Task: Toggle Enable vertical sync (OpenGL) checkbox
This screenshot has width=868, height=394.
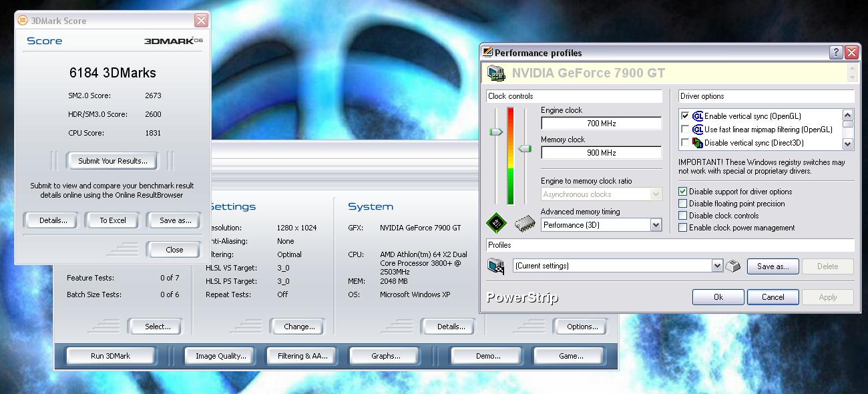Action: 685,116
